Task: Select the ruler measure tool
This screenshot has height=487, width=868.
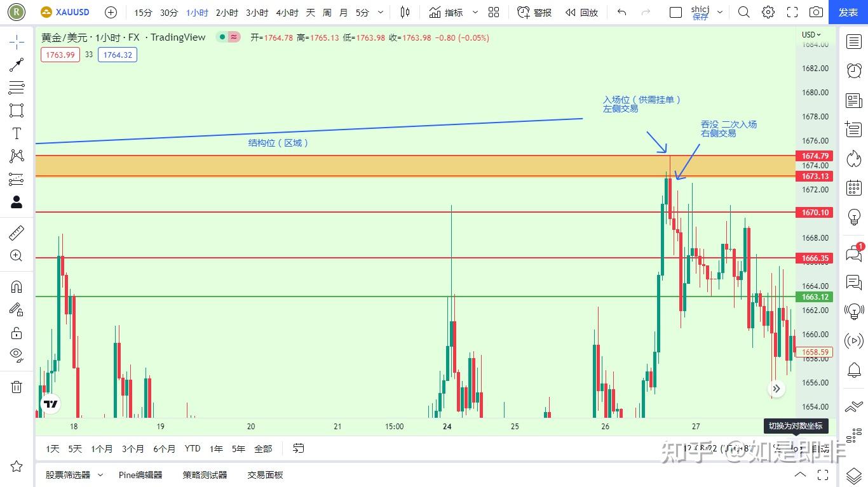Action: coord(17,233)
